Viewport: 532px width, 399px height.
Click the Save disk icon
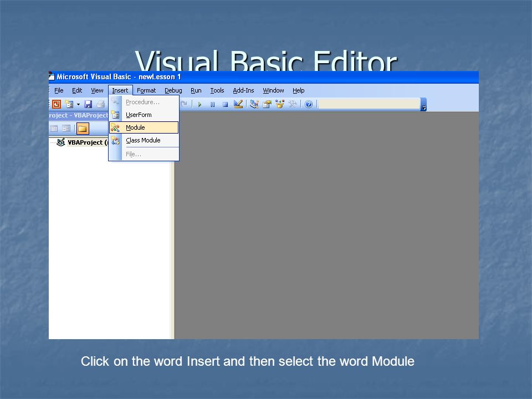[x=88, y=104]
